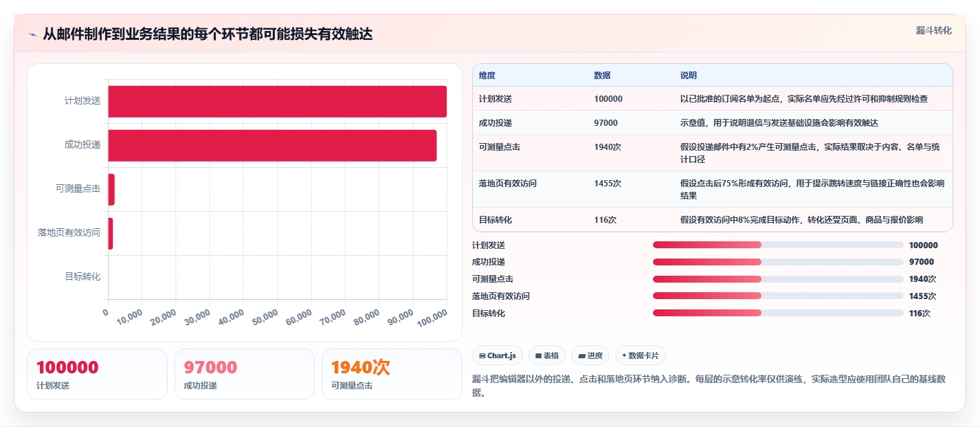Viewport: 980px width, 427px height.
Task: Click the 落地页有效访问 bar in the chart
Action: tap(111, 233)
